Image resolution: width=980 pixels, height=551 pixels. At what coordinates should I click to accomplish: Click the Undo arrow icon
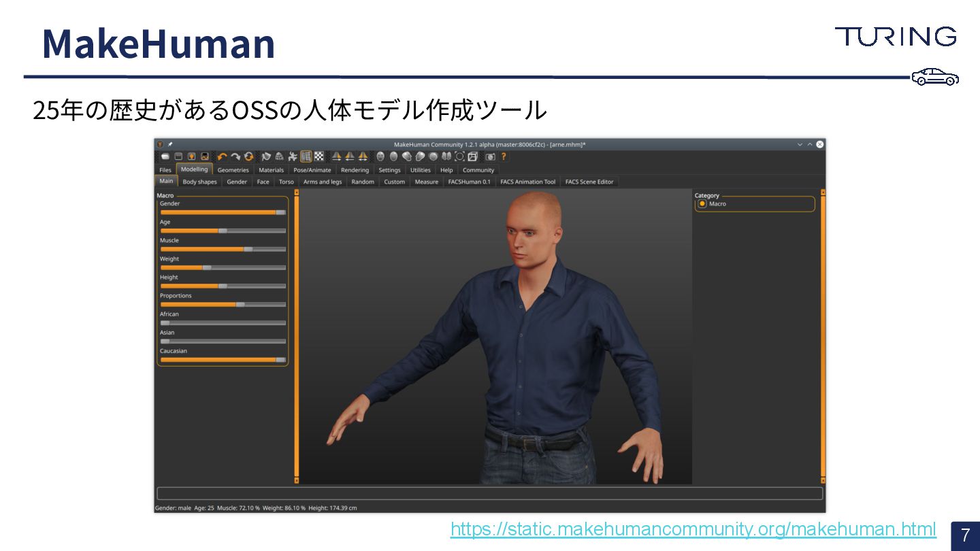click(223, 156)
